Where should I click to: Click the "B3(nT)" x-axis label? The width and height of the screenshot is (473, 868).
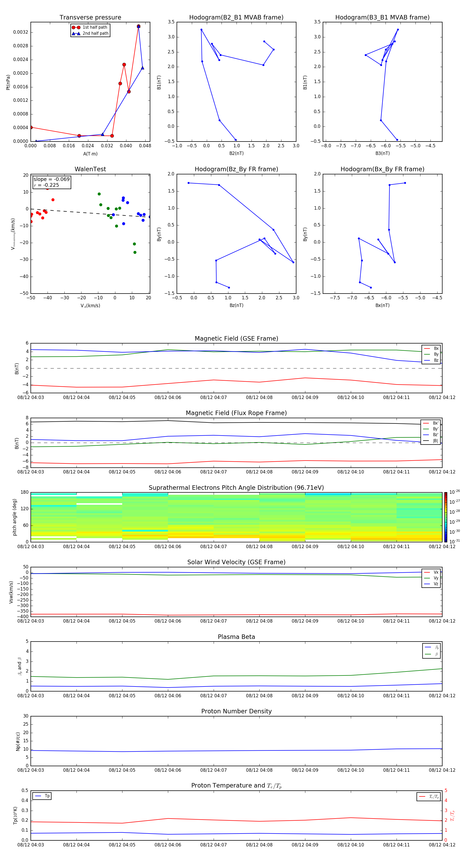pyautogui.click(x=382, y=153)
